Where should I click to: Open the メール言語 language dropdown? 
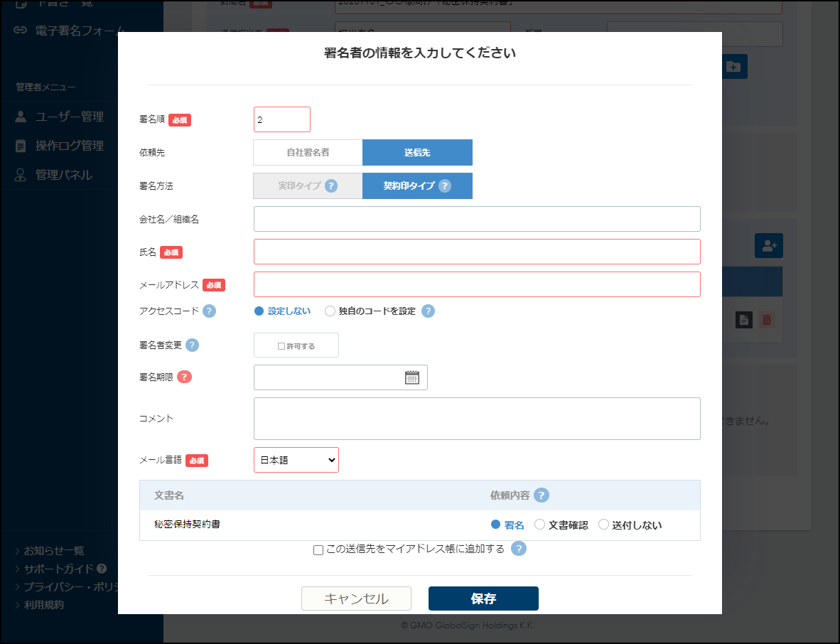tap(296, 460)
